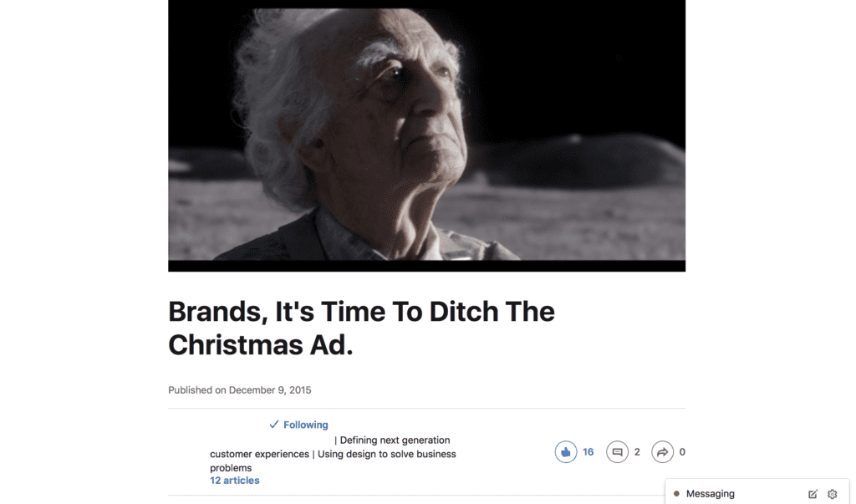
Task: Click the article title heading
Action: click(361, 328)
